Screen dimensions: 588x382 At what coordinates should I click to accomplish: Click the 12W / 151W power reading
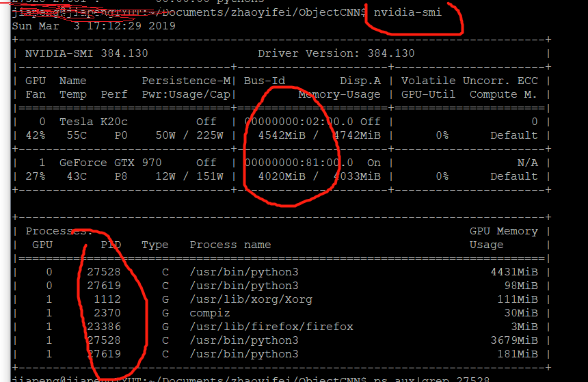pos(189,176)
